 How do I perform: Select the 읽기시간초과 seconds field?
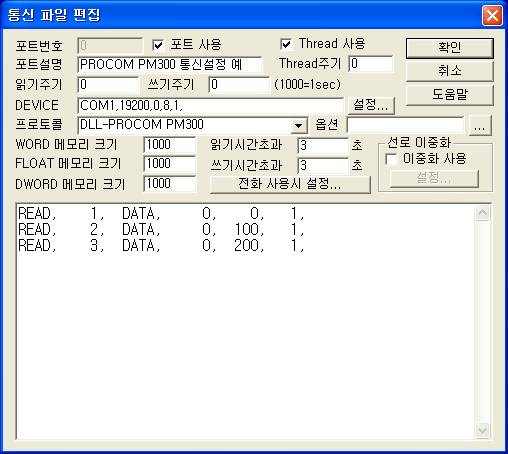(323, 146)
